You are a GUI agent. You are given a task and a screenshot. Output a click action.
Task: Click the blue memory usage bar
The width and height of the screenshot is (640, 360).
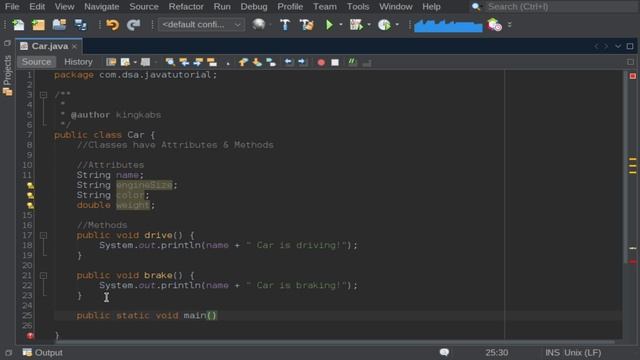pyautogui.click(x=448, y=25)
